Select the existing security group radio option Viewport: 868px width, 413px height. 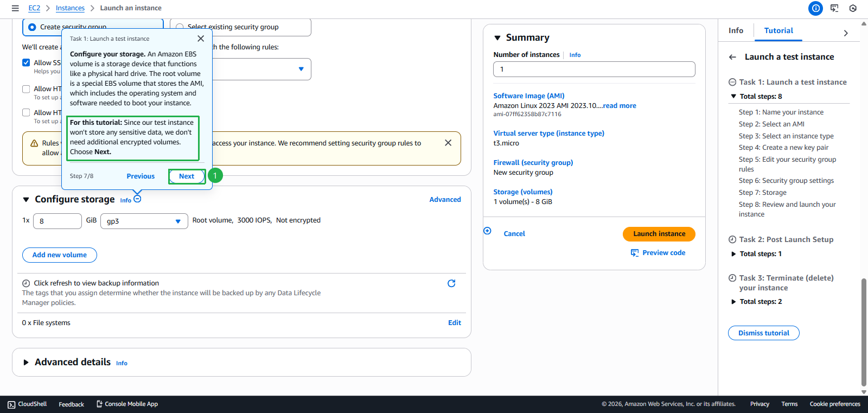click(x=180, y=27)
